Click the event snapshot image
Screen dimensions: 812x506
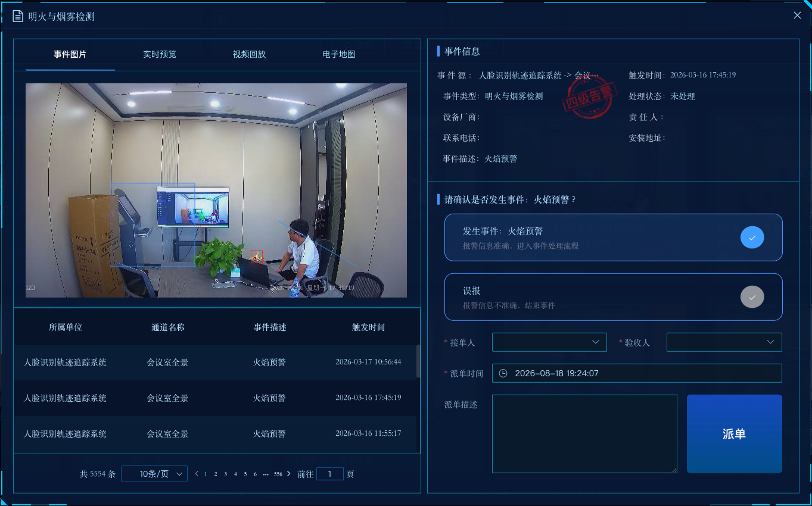click(216, 190)
